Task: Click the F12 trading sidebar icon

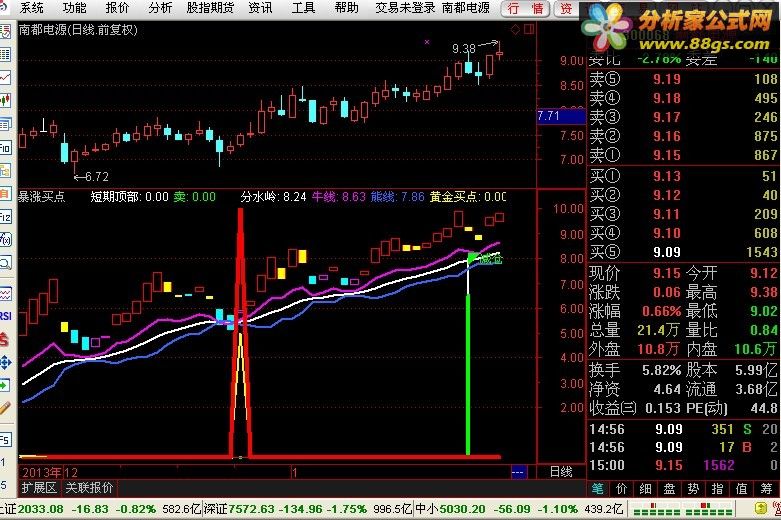Action: pyautogui.click(x=5, y=217)
